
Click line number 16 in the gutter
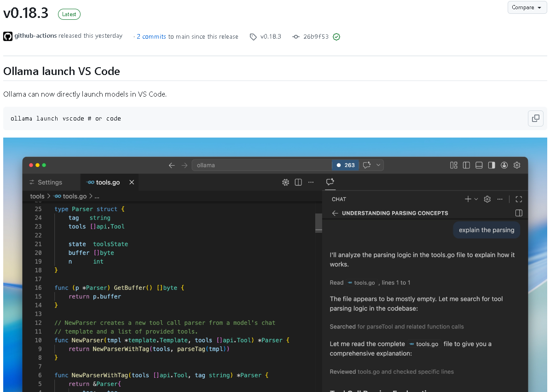38,288
